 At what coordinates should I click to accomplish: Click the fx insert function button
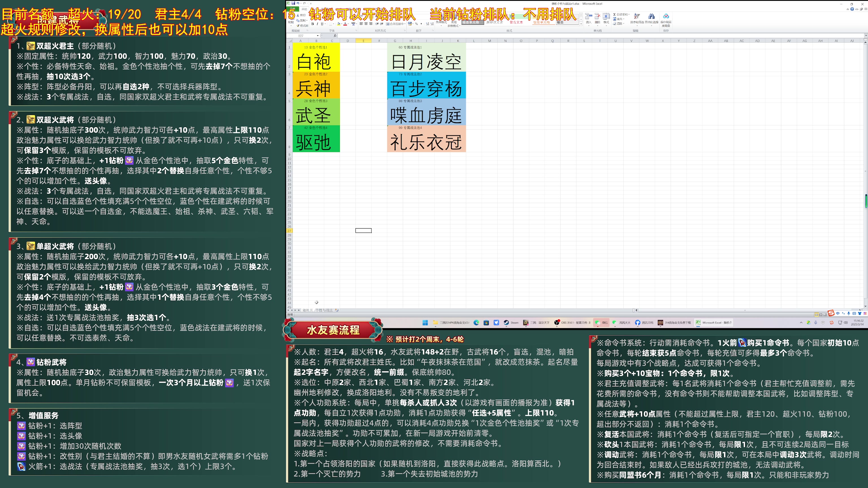pyautogui.click(x=335, y=36)
